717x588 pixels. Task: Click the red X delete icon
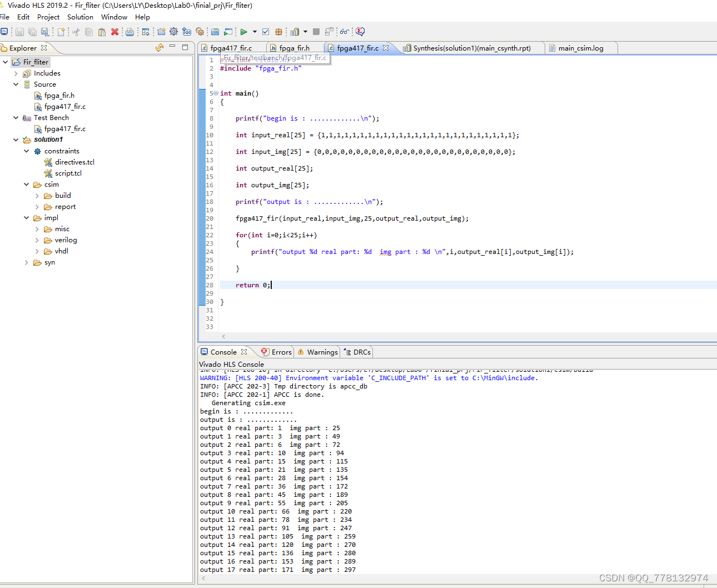click(114, 32)
